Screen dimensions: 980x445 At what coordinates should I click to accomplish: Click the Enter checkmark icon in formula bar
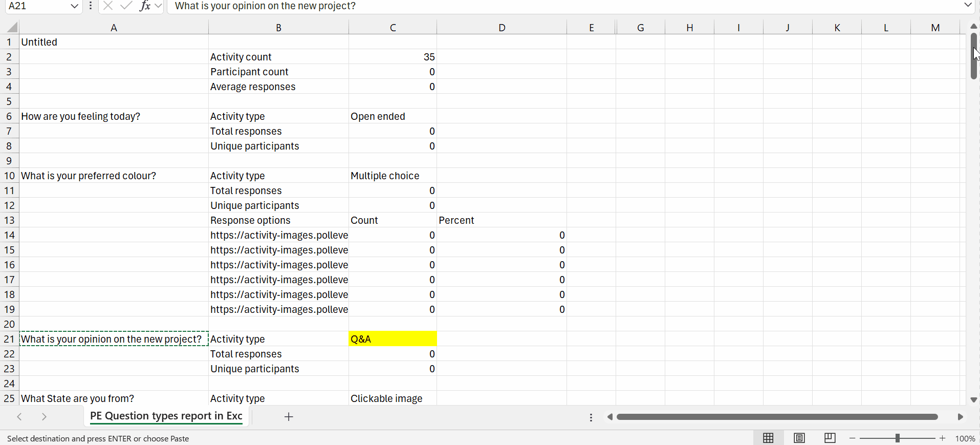tap(126, 6)
